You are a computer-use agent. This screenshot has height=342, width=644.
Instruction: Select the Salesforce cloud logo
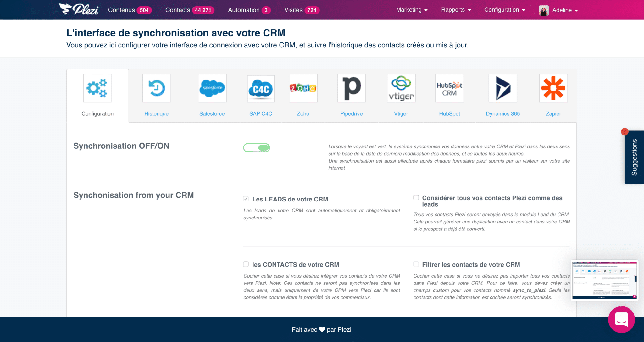212,88
